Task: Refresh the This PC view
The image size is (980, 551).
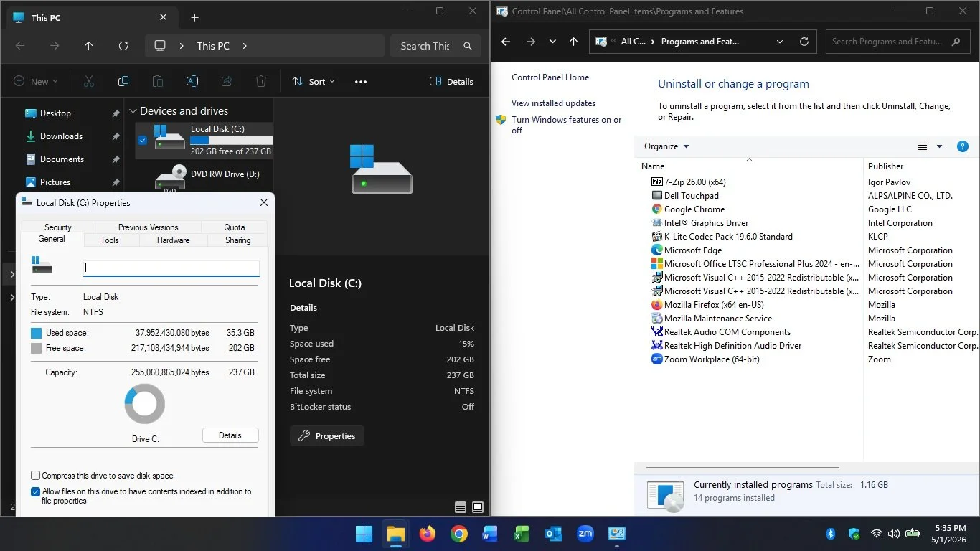Action: (123, 46)
